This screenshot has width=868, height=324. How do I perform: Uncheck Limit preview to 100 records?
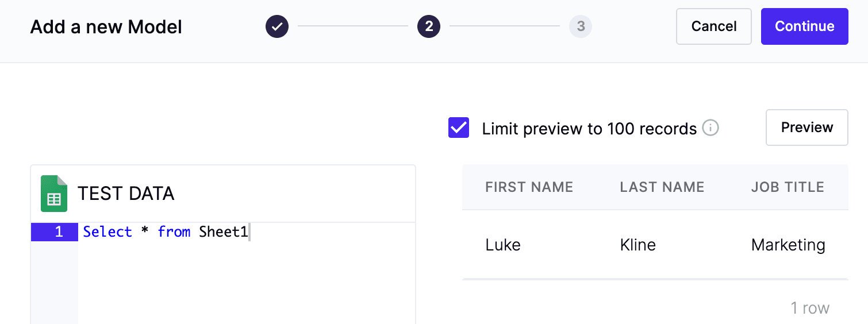(x=459, y=128)
